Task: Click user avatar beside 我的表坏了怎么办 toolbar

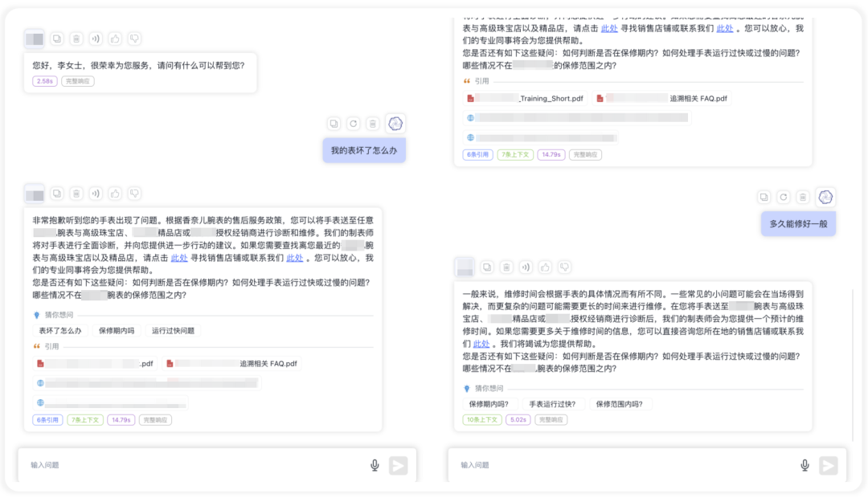Action: tap(395, 124)
